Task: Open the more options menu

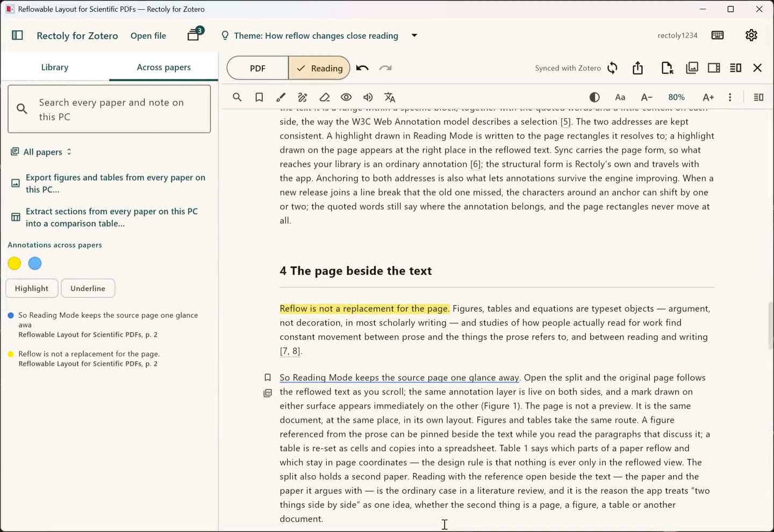Action: click(x=730, y=97)
